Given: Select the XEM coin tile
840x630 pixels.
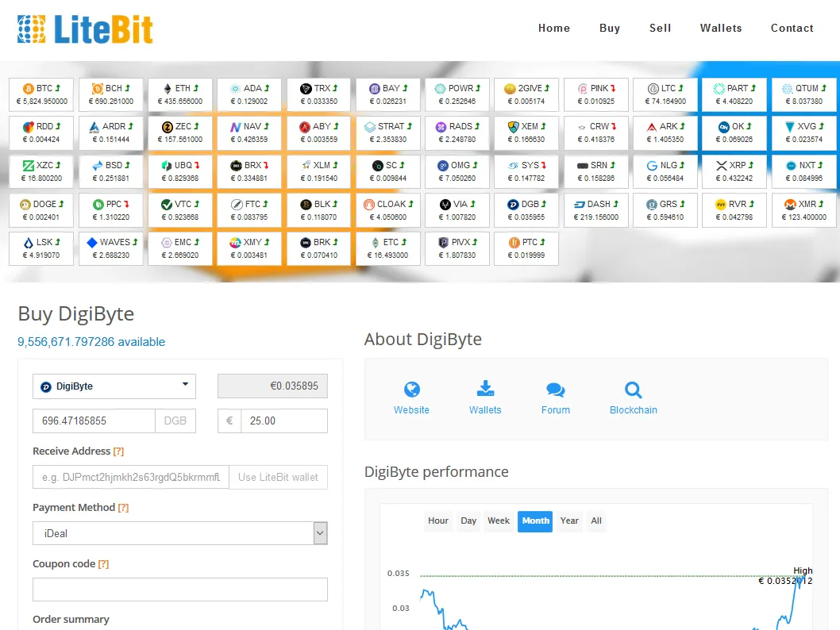Looking at the screenshot, I should point(526,133).
